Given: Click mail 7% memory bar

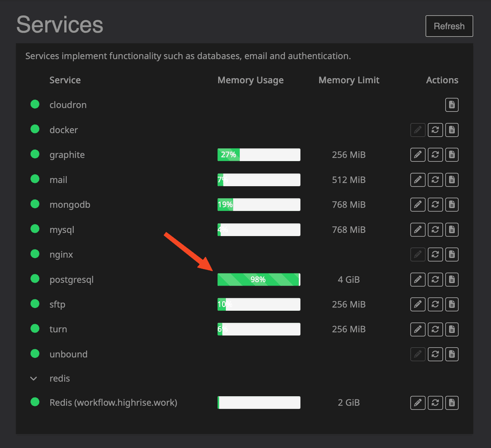Looking at the screenshot, I should [259, 180].
